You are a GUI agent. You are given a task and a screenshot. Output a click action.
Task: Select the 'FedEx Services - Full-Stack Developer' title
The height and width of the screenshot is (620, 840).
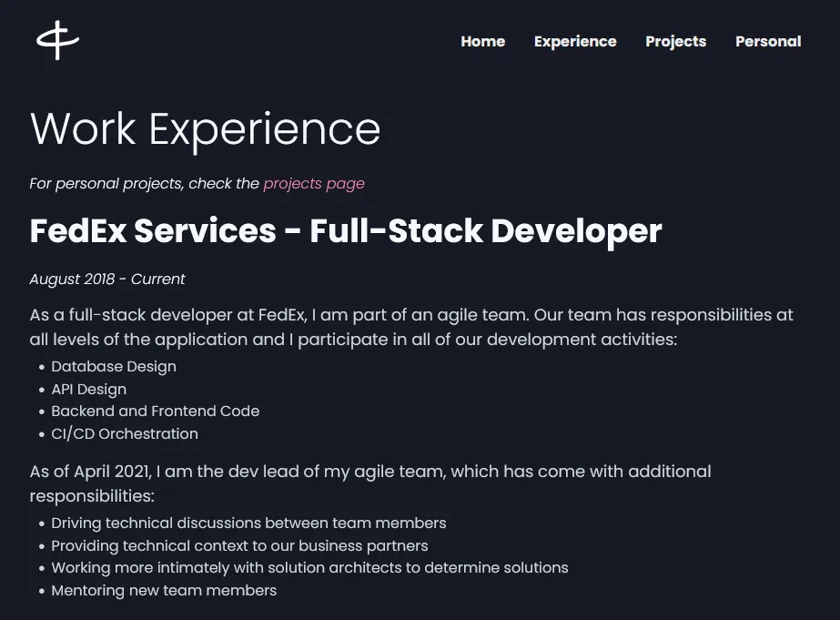pos(346,231)
